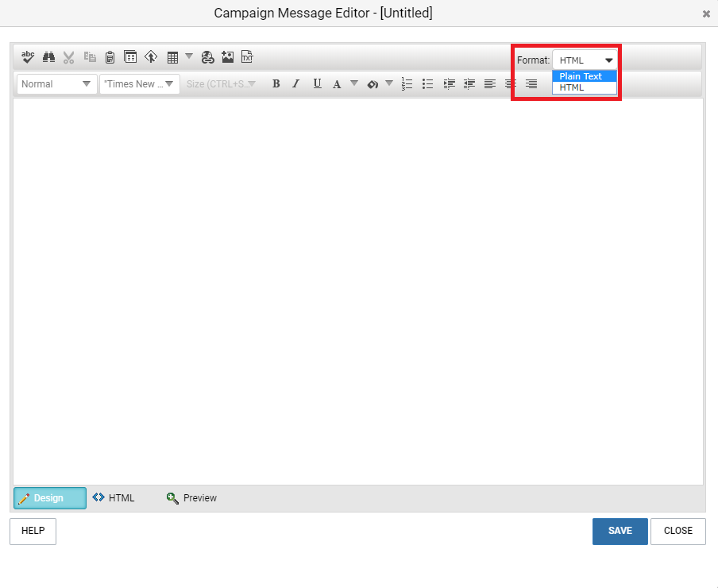Click the paste clipboard icon
Viewport: 718px width, 588px height.
pyautogui.click(x=110, y=57)
